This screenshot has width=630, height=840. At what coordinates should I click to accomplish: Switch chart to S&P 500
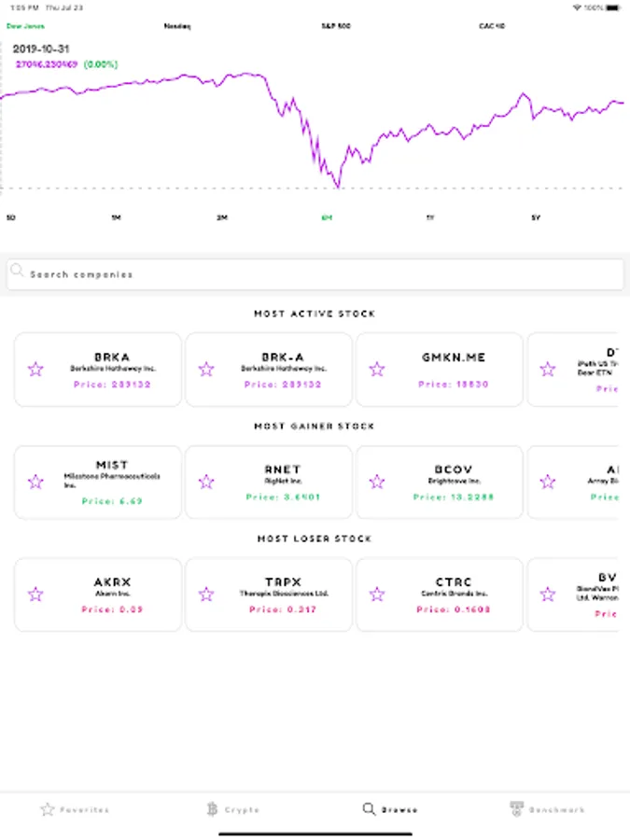click(x=335, y=26)
